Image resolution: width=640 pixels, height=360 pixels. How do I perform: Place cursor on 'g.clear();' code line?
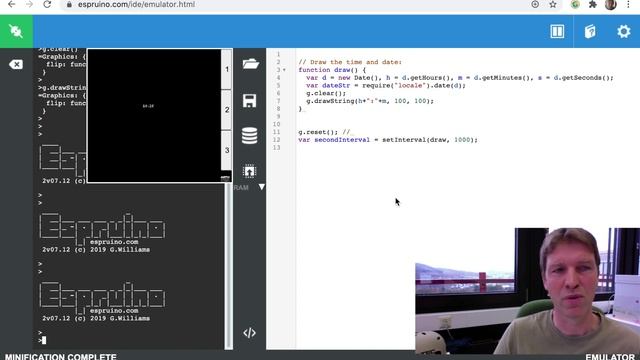click(326, 93)
